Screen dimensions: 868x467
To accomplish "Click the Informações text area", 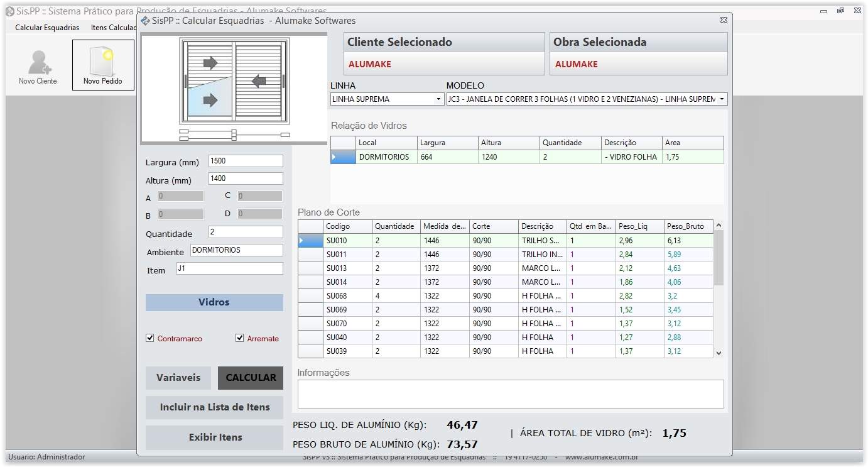I will pyautogui.click(x=511, y=394).
